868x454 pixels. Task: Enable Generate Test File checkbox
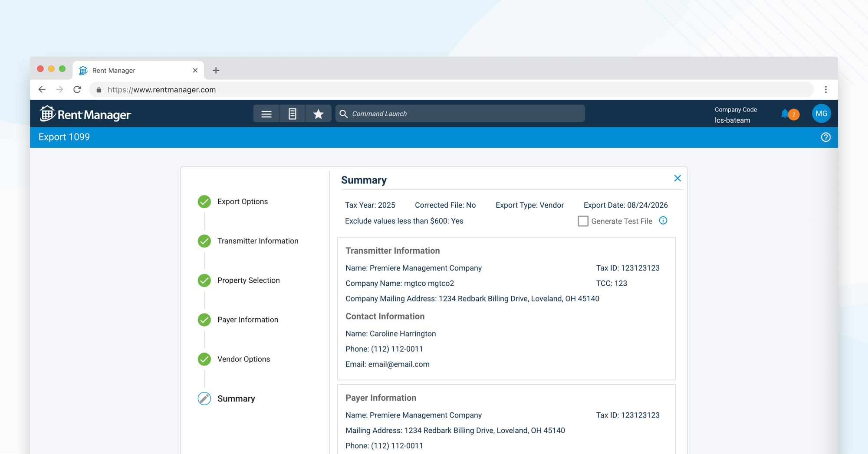click(583, 221)
